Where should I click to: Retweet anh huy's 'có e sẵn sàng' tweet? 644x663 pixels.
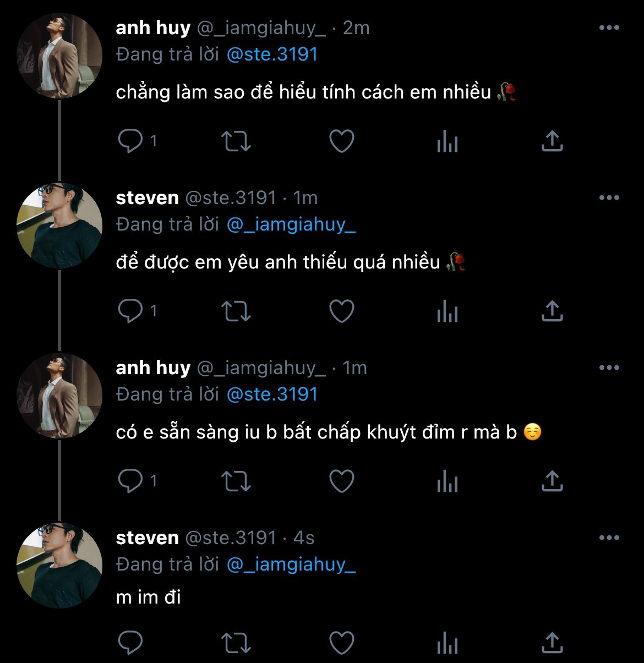(236, 481)
